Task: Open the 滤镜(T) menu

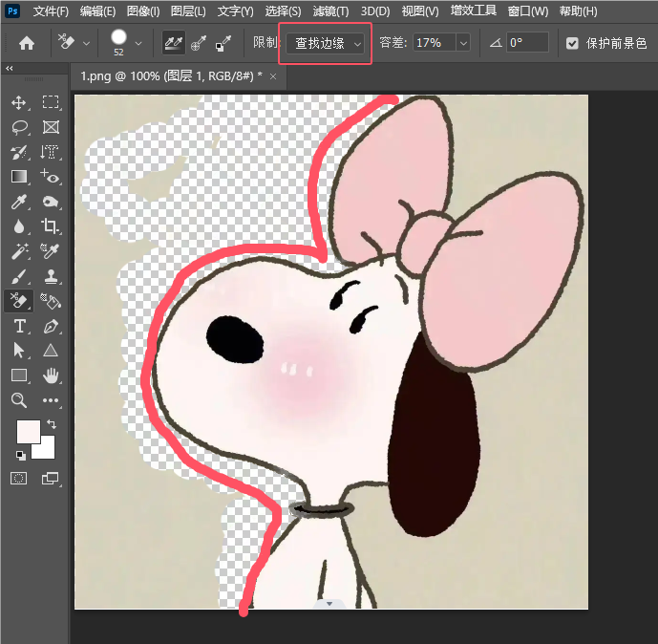Action: (x=330, y=11)
